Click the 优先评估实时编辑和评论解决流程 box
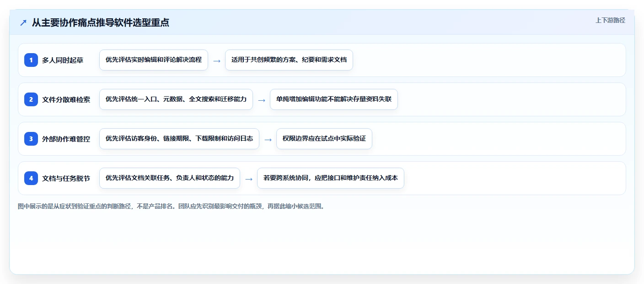This screenshot has height=284, width=644. 154,60
